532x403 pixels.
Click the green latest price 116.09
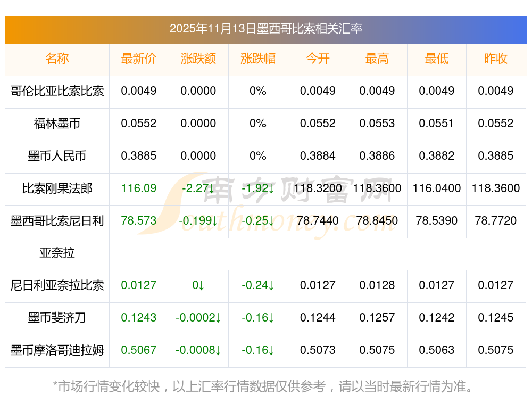tap(139, 188)
